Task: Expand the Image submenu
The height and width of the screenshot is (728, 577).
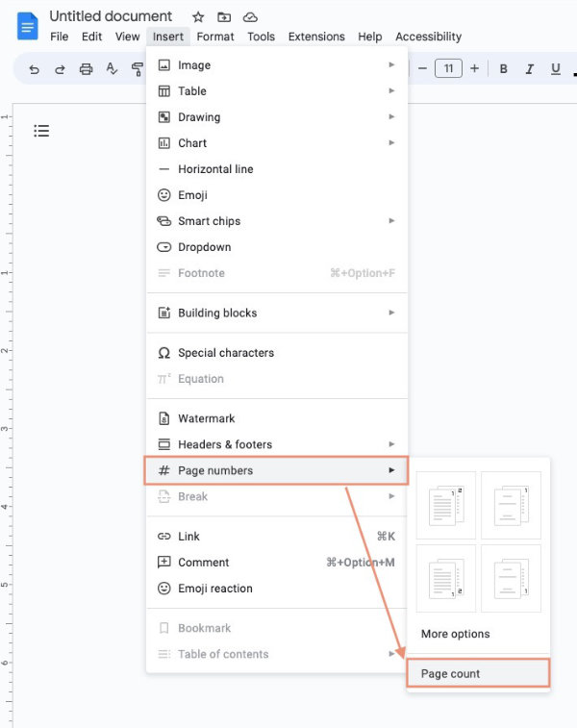Action: 277,65
